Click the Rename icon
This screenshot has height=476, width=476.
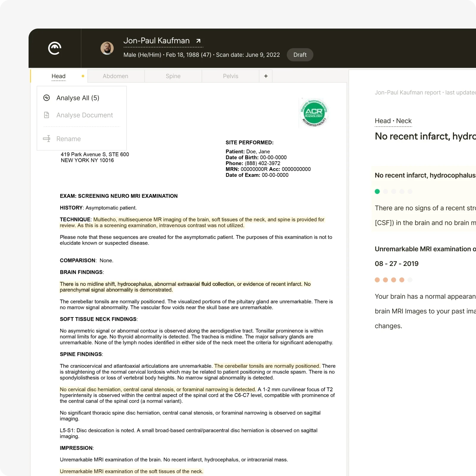(47, 139)
